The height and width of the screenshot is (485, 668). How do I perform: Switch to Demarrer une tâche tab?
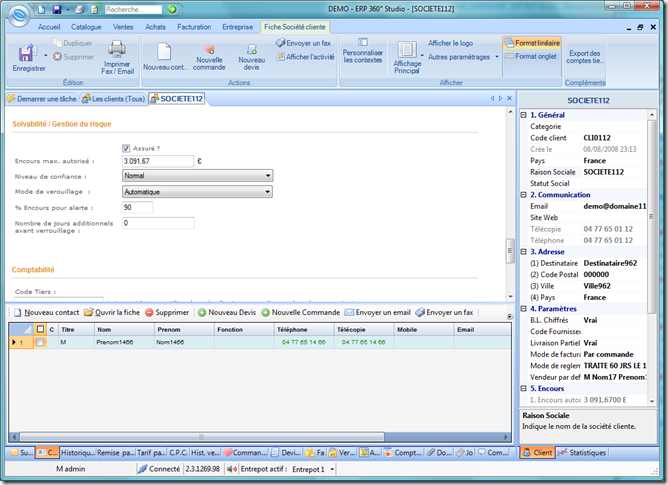click(42, 99)
